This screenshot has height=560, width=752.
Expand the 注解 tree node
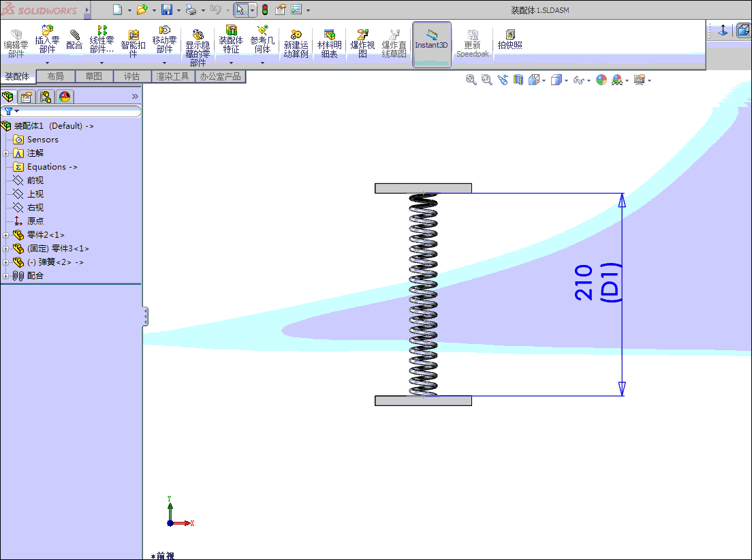[x=5, y=153]
